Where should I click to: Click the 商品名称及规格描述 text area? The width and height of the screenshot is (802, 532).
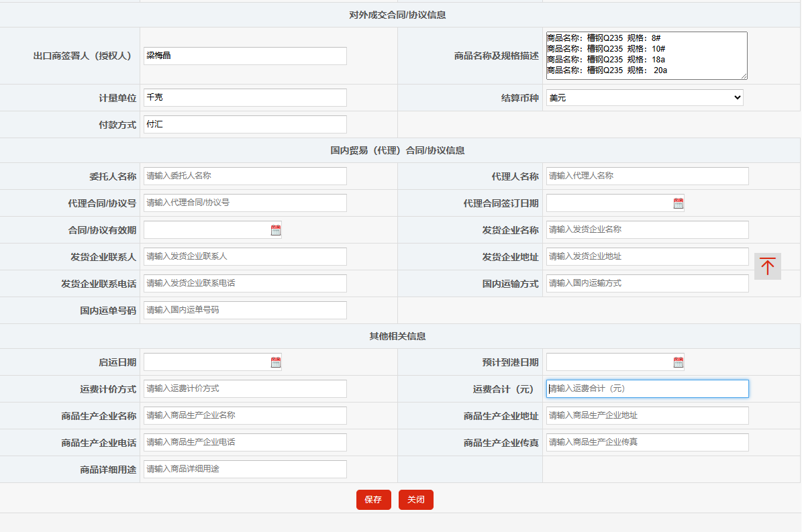pos(646,56)
